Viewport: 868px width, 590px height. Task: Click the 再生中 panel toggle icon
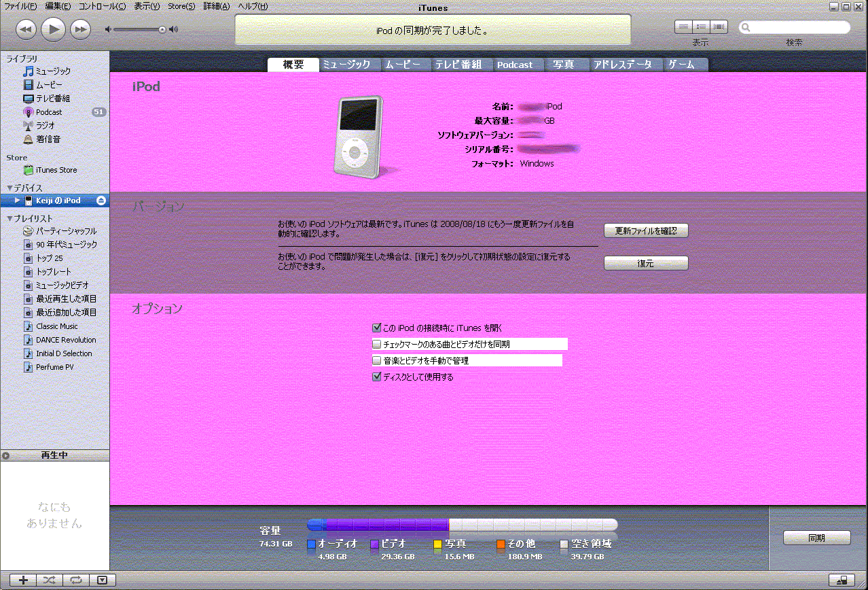click(x=6, y=455)
